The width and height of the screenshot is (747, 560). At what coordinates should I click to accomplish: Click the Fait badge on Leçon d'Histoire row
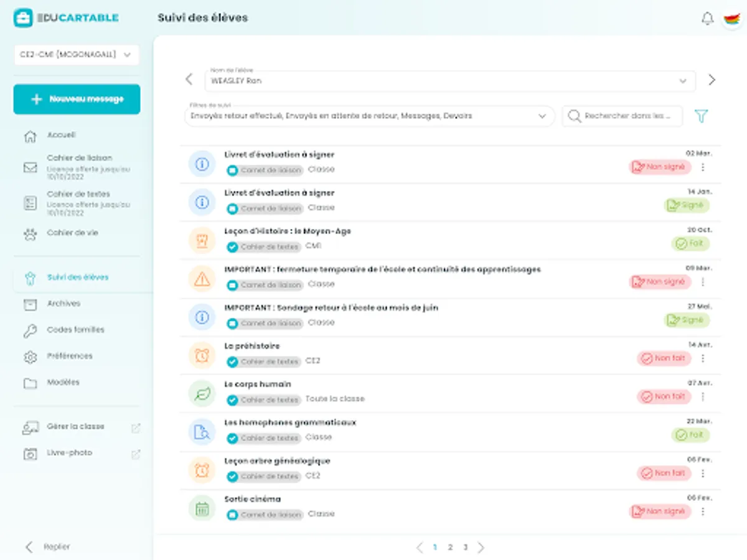pyautogui.click(x=690, y=244)
